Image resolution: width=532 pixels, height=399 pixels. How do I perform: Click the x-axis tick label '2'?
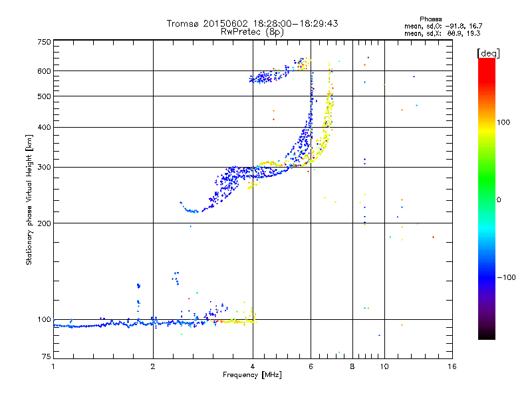(153, 366)
